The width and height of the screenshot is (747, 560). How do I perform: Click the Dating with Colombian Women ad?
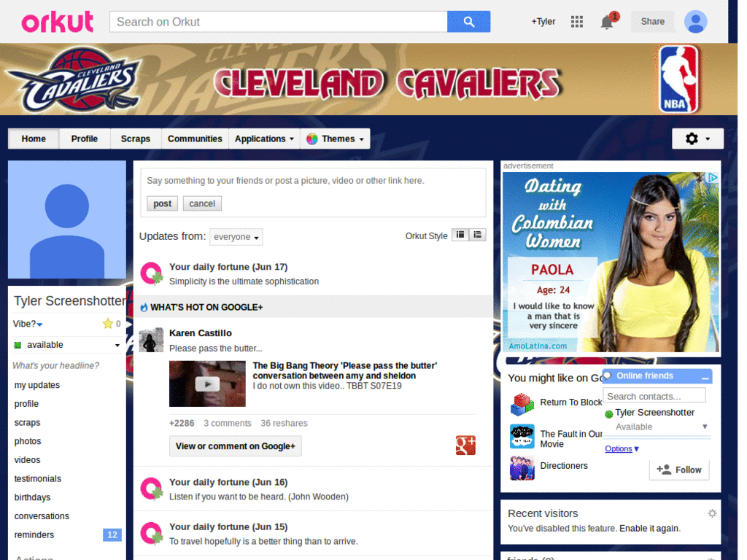611,262
